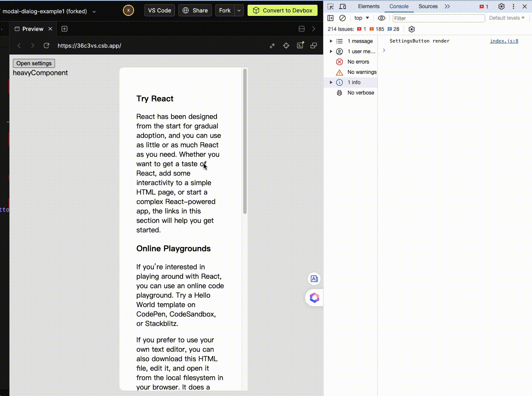Click inside the console Filter input field
Viewport: 532px width, 396px height.
[438, 18]
